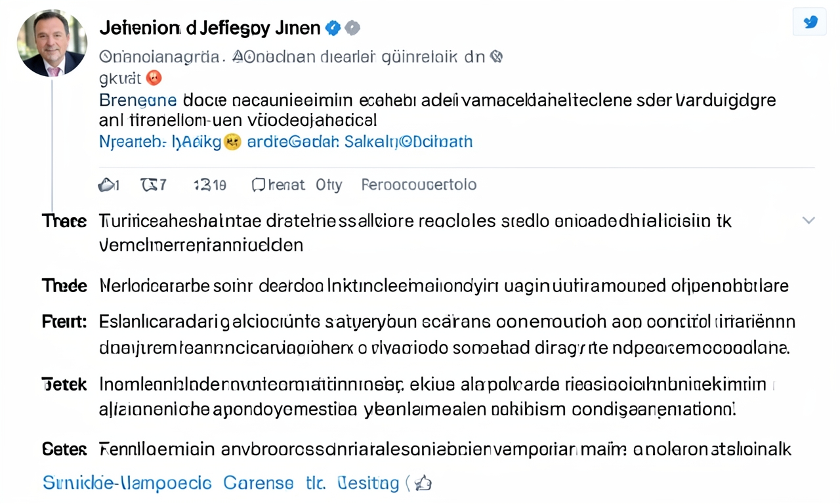The width and height of the screenshot is (840, 504).
Task: Open the Brenegne link in the tweet
Action: click(x=137, y=100)
